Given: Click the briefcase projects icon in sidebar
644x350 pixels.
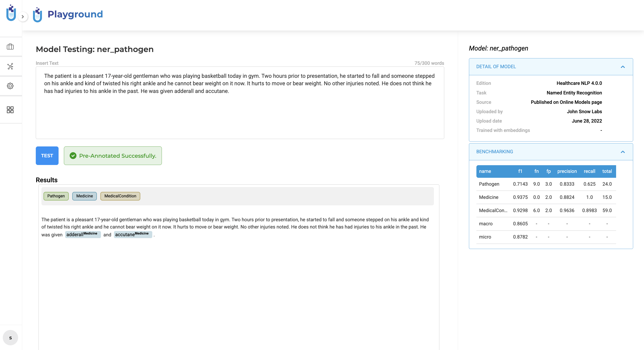Looking at the screenshot, I should pyautogui.click(x=10, y=46).
